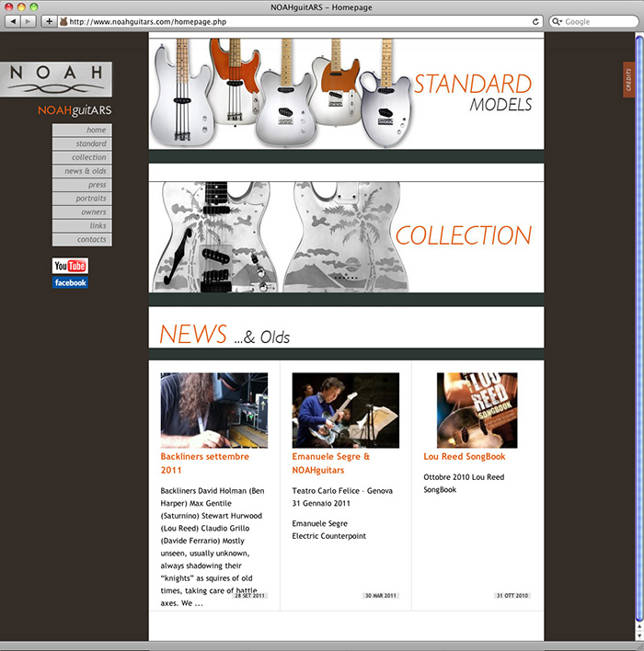This screenshot has width=644, height=651.
Task: Open the press menu item
Action: coord(82,185)
